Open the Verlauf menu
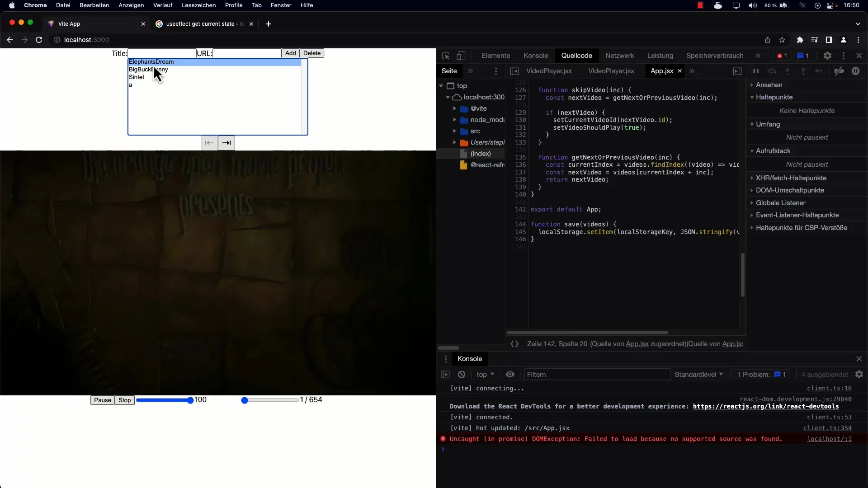868x488 pixels. click(x=163, y=5)
